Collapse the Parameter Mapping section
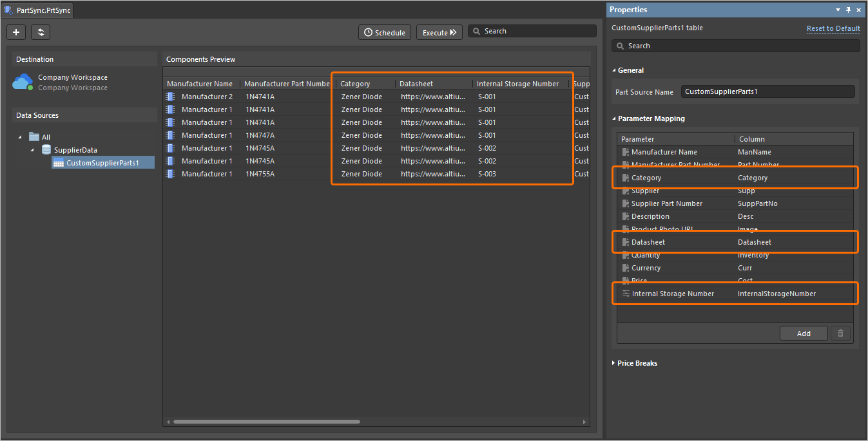Viewport: 868px width, 441px height. click(x=614, y=118)
